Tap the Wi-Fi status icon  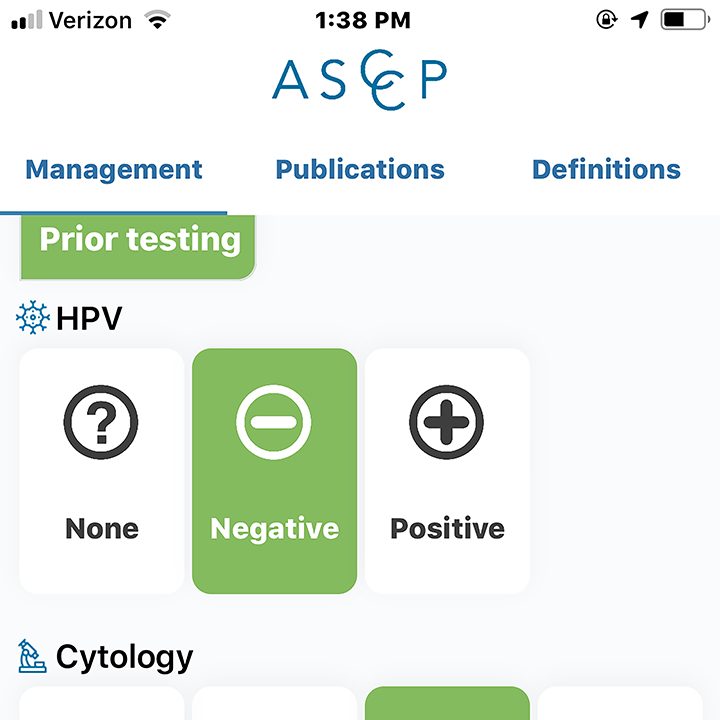tap(157, 20)
